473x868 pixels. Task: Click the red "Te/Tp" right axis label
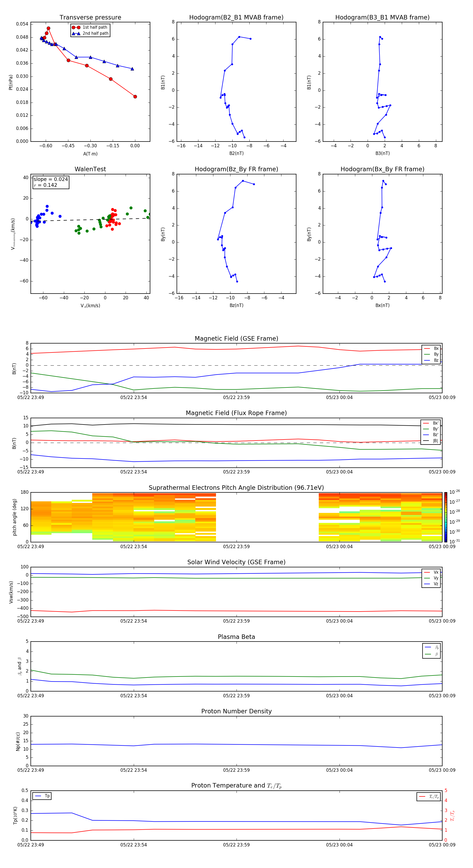coord(453,815)
